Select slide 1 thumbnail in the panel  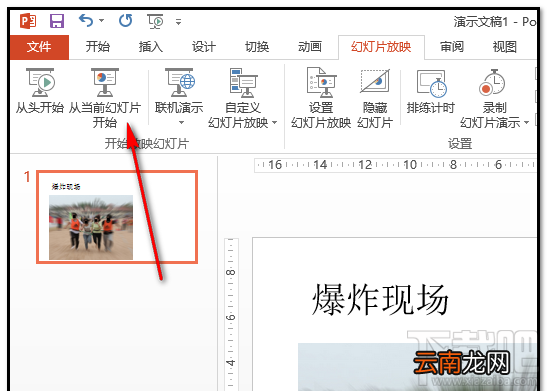[117, 217]
